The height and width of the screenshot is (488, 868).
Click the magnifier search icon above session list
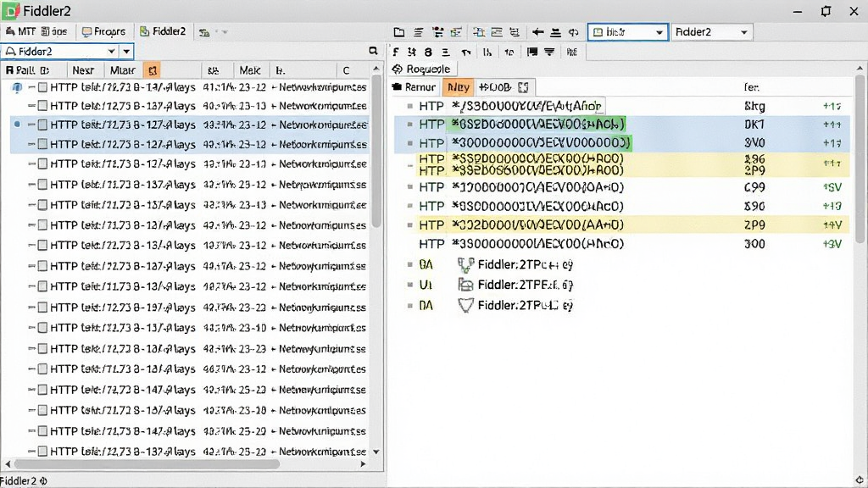tap(373, 51)
